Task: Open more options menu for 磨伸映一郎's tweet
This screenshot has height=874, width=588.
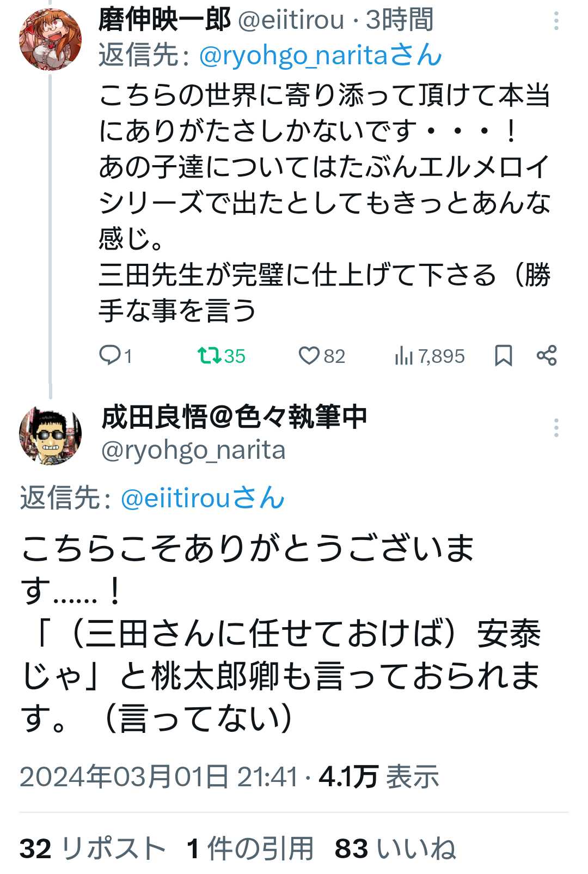Action: click(556, 21)
